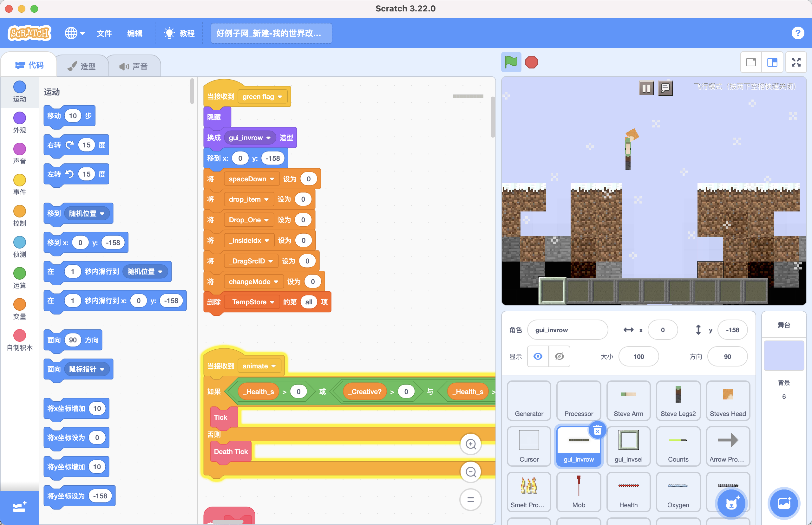Click the 移动 10 步 block

click(x=69, y=116)
